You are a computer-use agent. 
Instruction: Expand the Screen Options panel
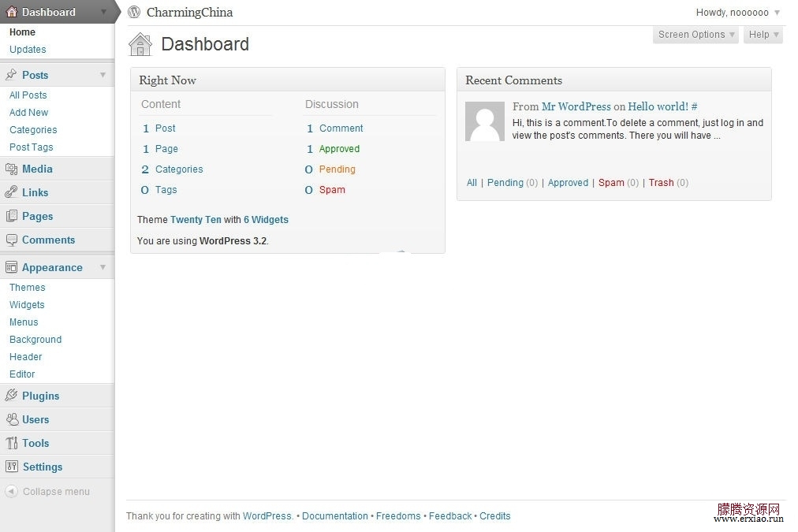point(695,35)
